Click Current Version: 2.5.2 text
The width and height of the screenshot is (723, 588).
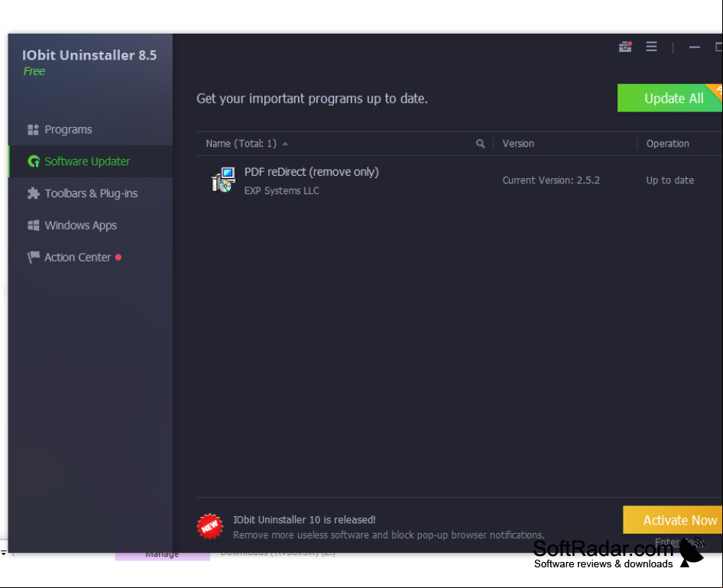(x=551, y=180)
